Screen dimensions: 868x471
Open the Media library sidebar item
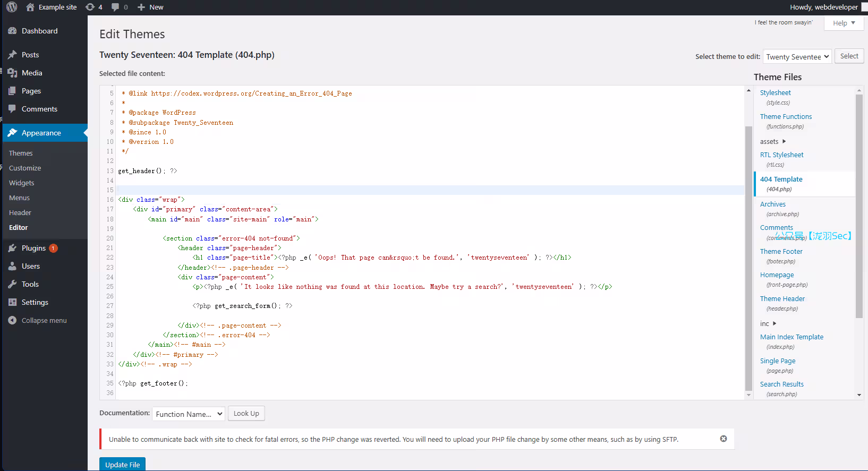[32, 73]
